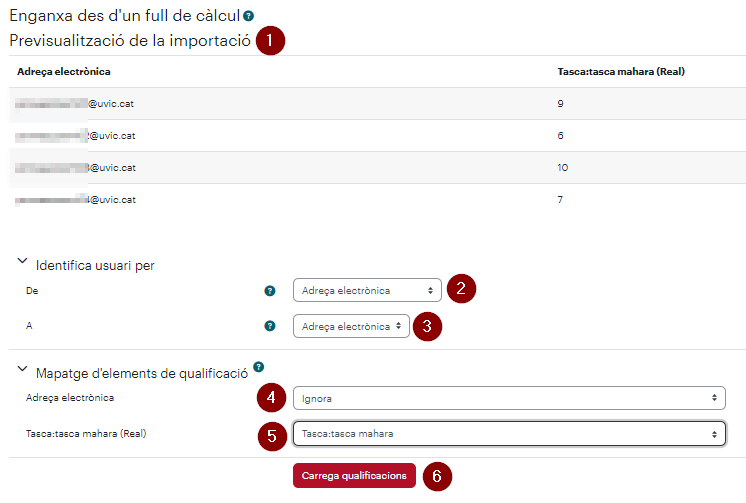
Task: Click red number 6 marker by Carrega qualificacions
Action: point(437,476)
